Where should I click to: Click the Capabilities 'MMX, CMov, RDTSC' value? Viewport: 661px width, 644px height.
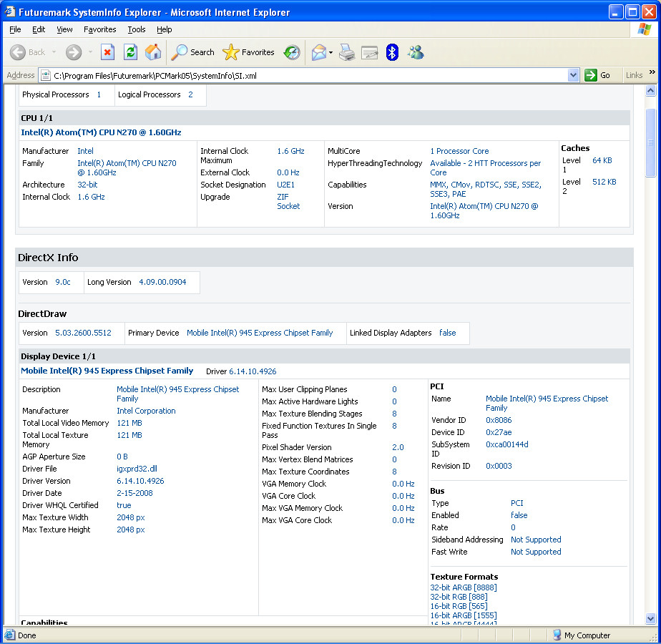[x=486, y=190]
